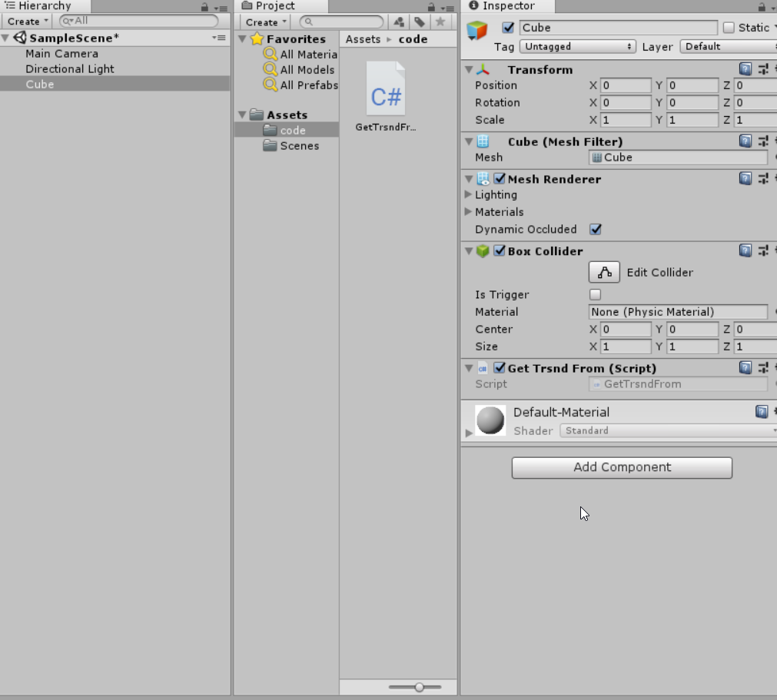Click the Cube name field in Inspector
The image size is (777, 700).
click(x=619, y=28)
